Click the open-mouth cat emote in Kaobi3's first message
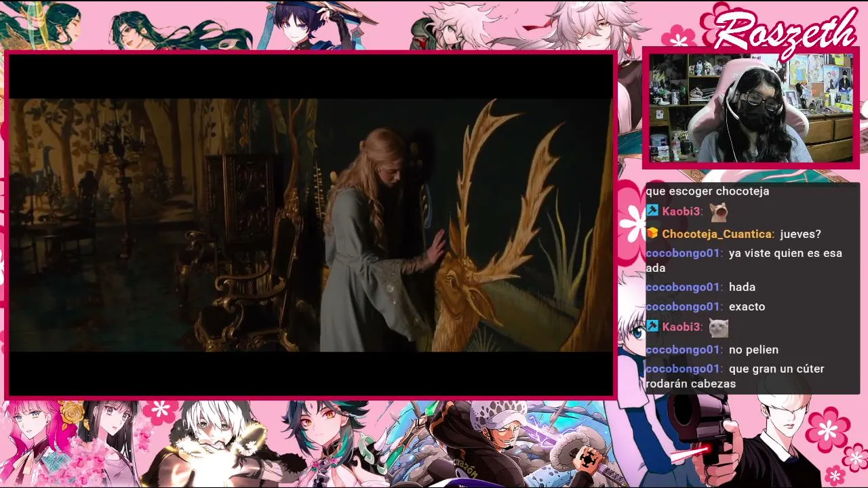The image size is (868, 488). pyautogui.click(x=718, y=212)
